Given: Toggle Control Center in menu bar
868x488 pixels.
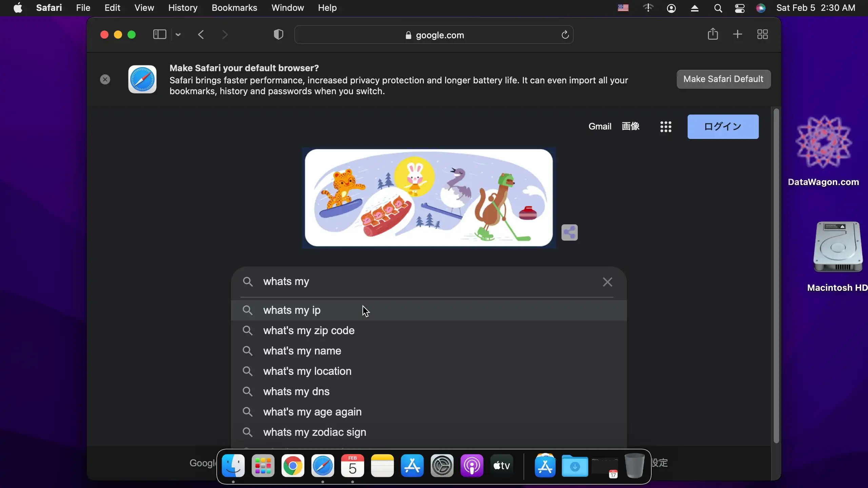Looking at the screenshot, I should [739, 8].
